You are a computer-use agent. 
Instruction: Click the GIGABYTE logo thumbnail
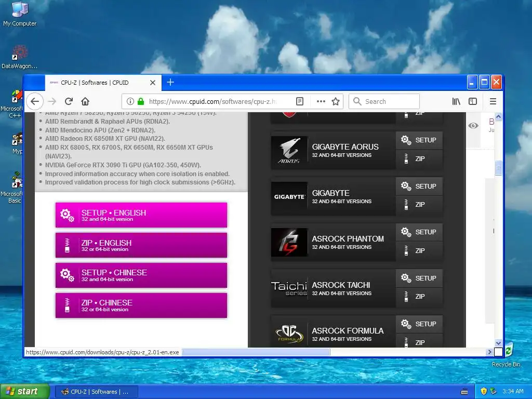click(289, 196)
